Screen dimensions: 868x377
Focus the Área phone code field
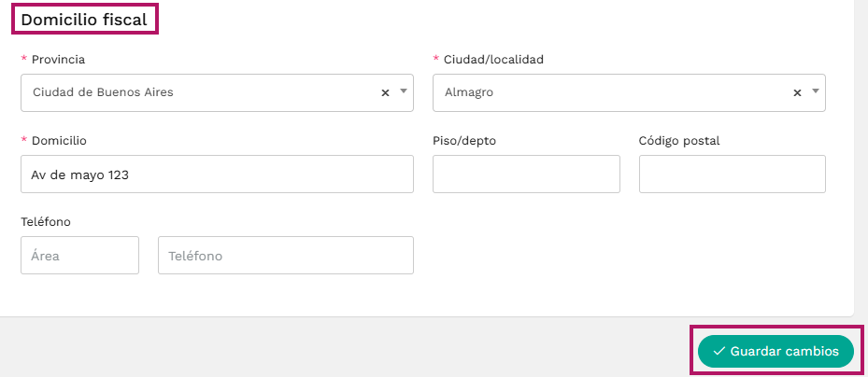tap(79, 256)
